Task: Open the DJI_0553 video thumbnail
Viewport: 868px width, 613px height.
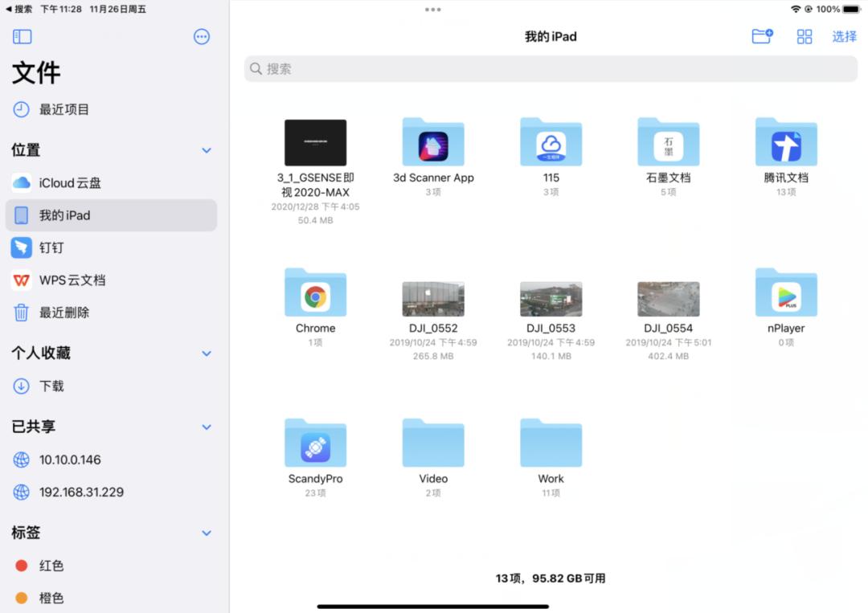Action: (551, 300)
